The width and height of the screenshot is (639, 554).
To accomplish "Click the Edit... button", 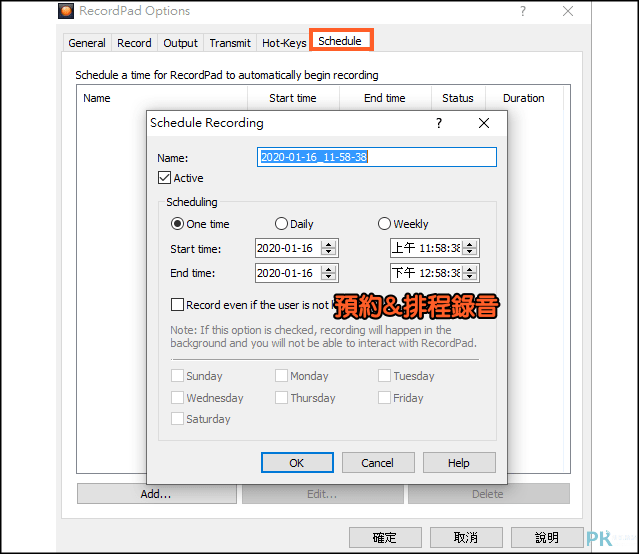I will pyautogui.click(x=322, y=494).
